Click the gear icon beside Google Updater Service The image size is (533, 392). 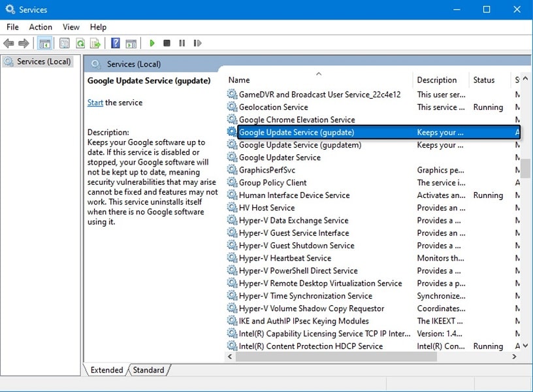coord(232,157)
